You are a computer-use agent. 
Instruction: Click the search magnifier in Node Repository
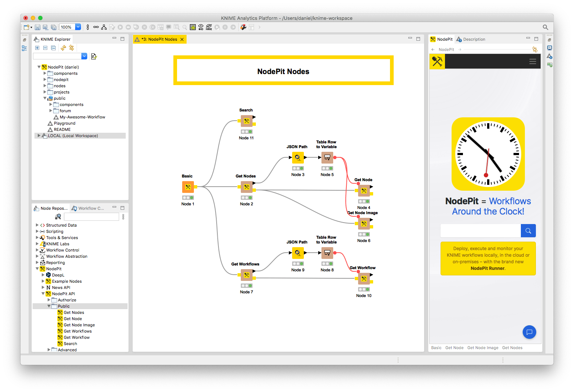click(x=58, y=216)
